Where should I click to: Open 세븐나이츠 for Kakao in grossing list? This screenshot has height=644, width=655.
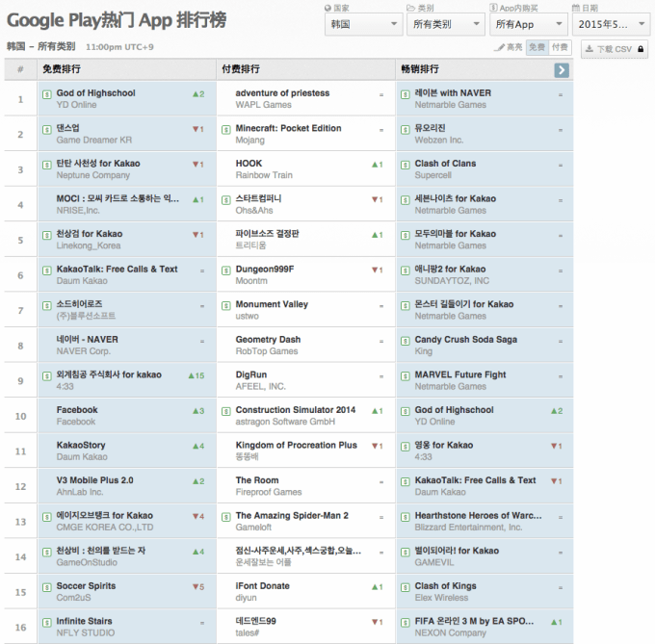pos(456,198)
